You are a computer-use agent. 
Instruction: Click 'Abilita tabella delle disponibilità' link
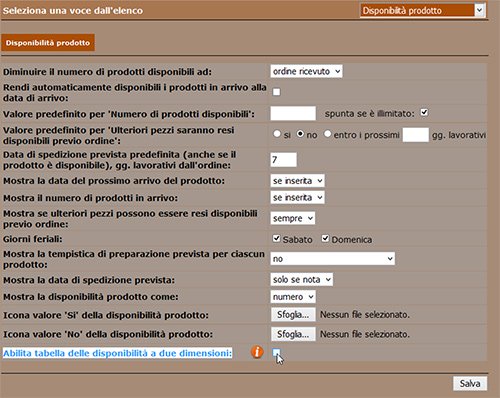point(117,353)
